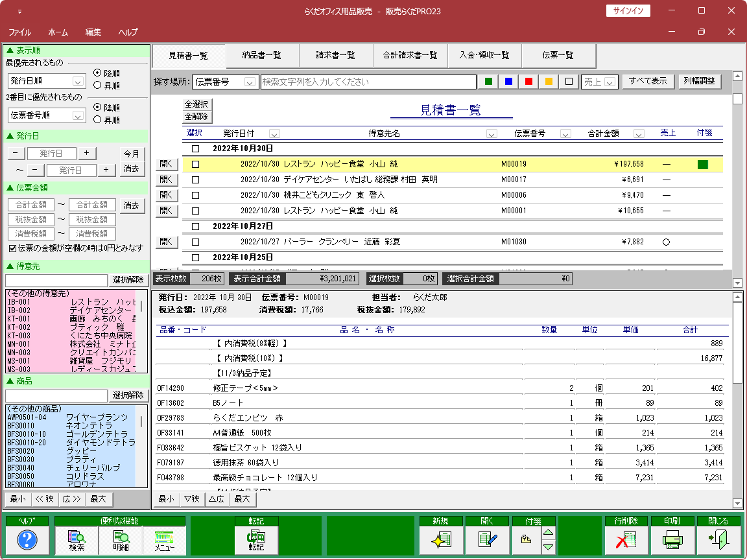Screen dimensions: 747x560
Task: Check the 2022年10月30日 date group checkbox
Action: 195,148
